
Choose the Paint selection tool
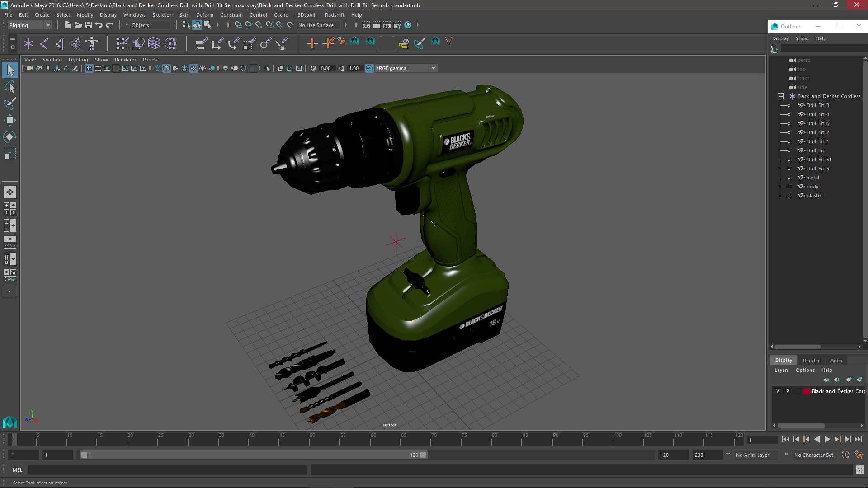click(10, 103)
